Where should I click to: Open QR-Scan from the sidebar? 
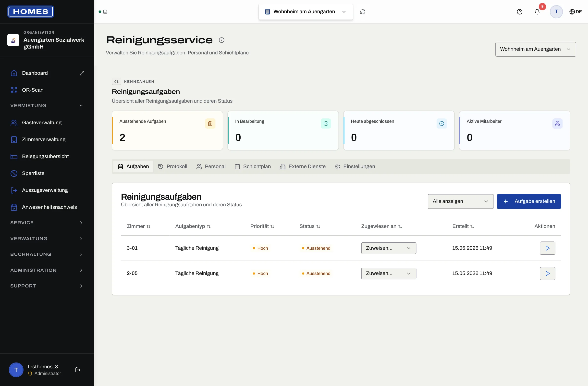pos(47,90)
